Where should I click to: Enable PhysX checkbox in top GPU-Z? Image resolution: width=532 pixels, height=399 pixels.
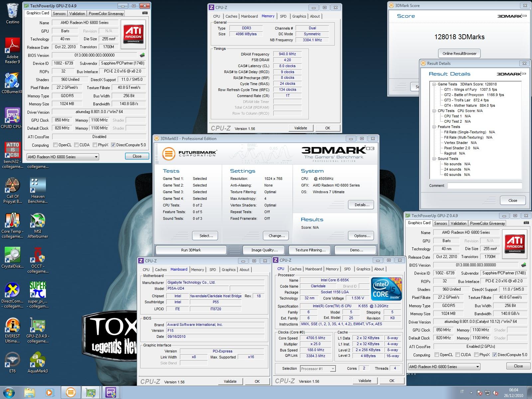95,145
